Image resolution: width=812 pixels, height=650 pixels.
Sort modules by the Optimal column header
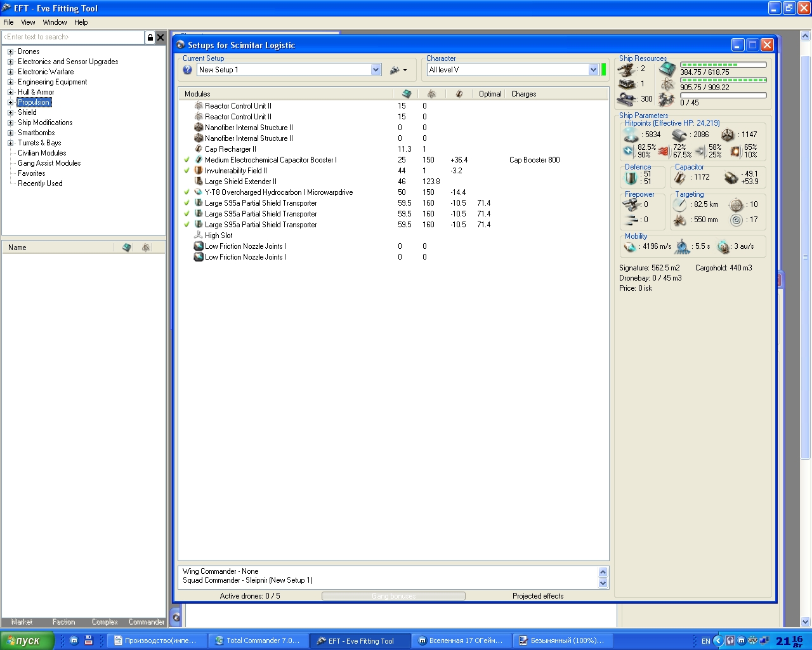coord(490,94)
